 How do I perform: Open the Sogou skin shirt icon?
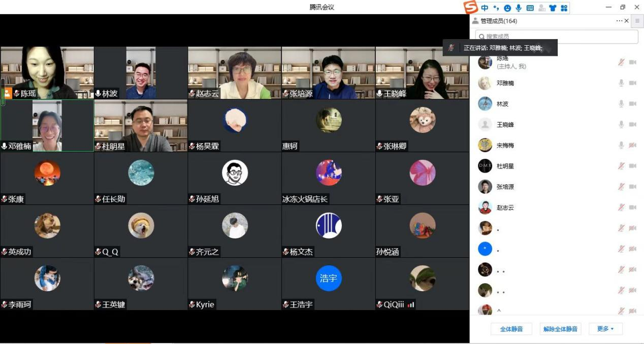click(x=553, y=8)
